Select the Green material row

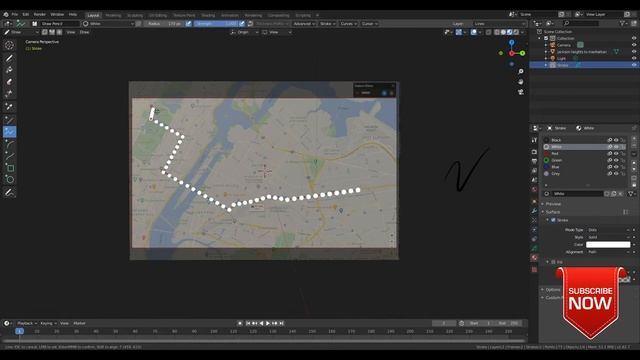click(584, 160)
